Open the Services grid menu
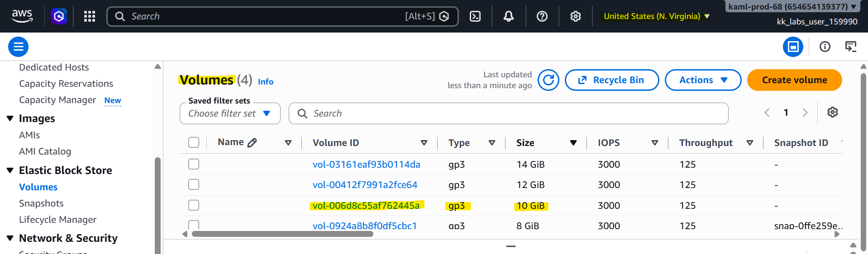The height and width of the screenshot is (254, 868). tap(90, 16)
